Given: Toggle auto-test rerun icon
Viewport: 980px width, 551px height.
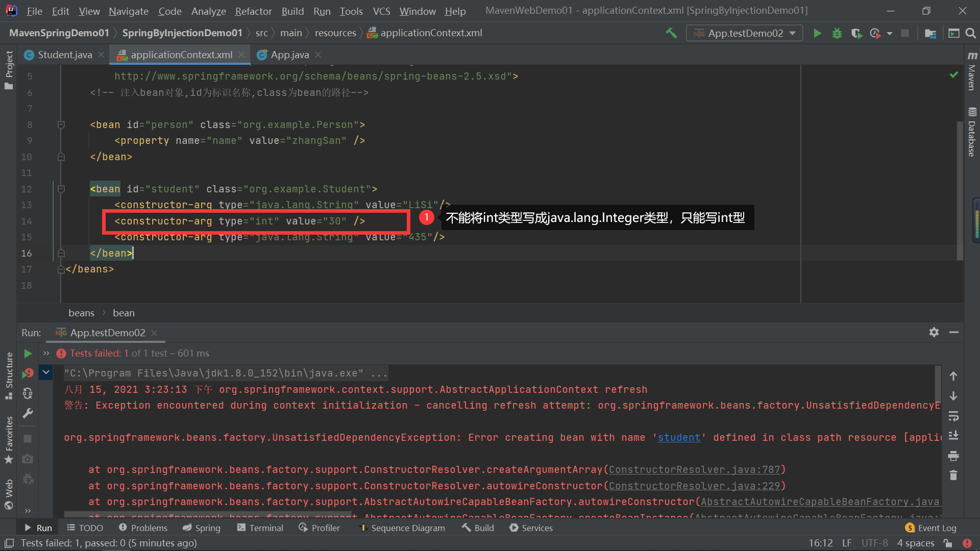Looking at the screenshot, I should [x=28, y=393].
